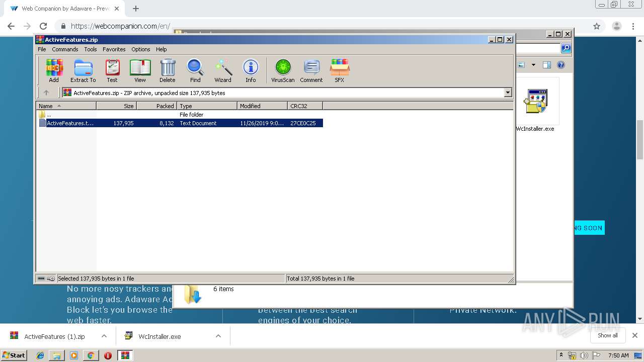Click the WinRAR taskbar button

tap(125, 355)
